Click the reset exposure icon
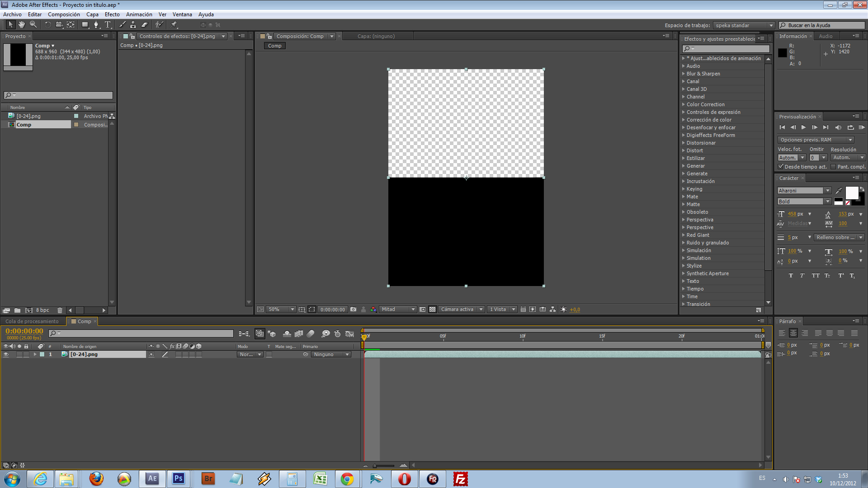The height and width of the screenshot is (488, 868). tap(563, 310)
